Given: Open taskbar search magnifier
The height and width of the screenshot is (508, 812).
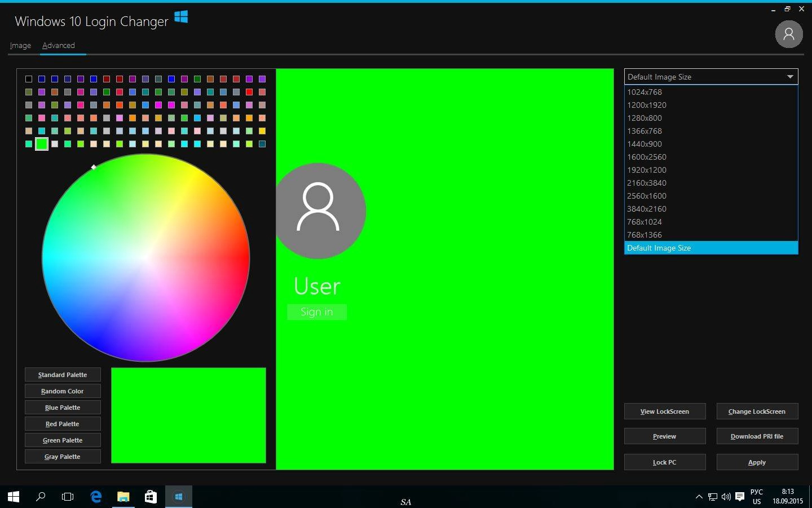Looking at the screenshot, I should tap(41, 497).
